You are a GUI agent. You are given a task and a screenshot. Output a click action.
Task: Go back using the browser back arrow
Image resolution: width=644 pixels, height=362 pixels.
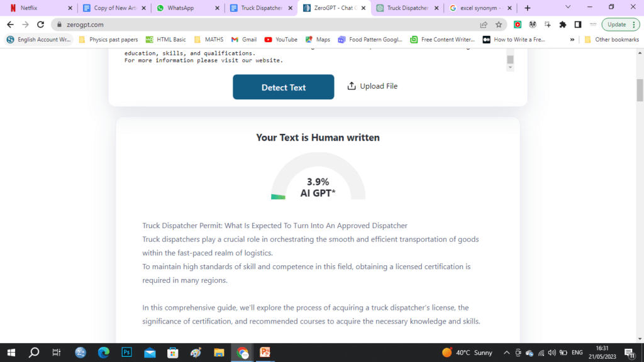(10, 25)
